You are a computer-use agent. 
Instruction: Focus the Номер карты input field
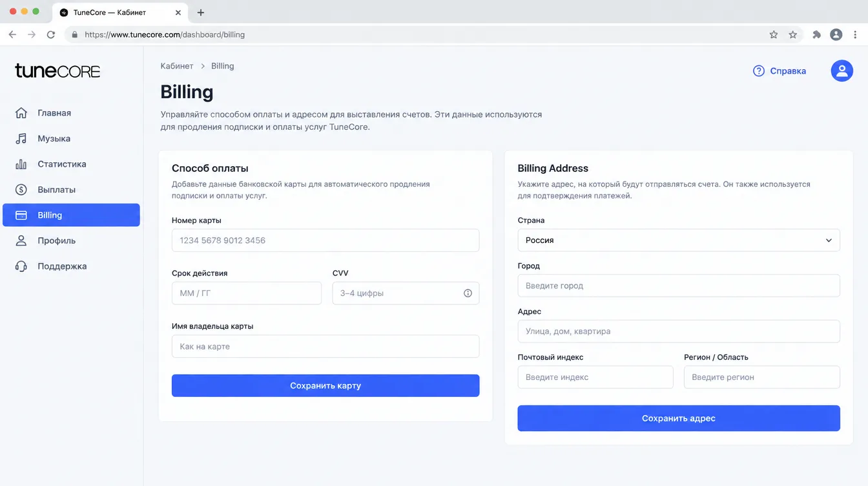tap(325, 240)
